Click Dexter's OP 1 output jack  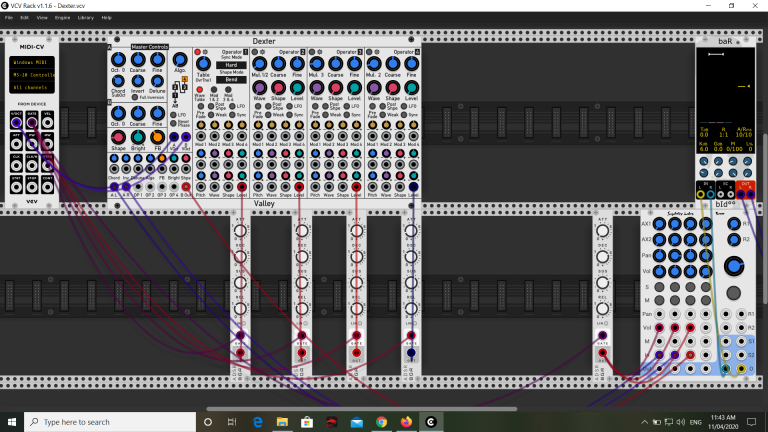138,187
